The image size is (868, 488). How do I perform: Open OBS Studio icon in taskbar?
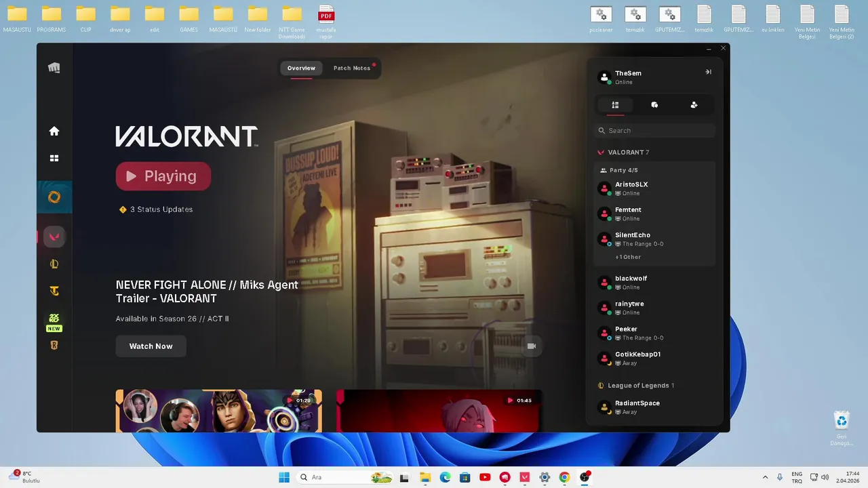[585, 477]
